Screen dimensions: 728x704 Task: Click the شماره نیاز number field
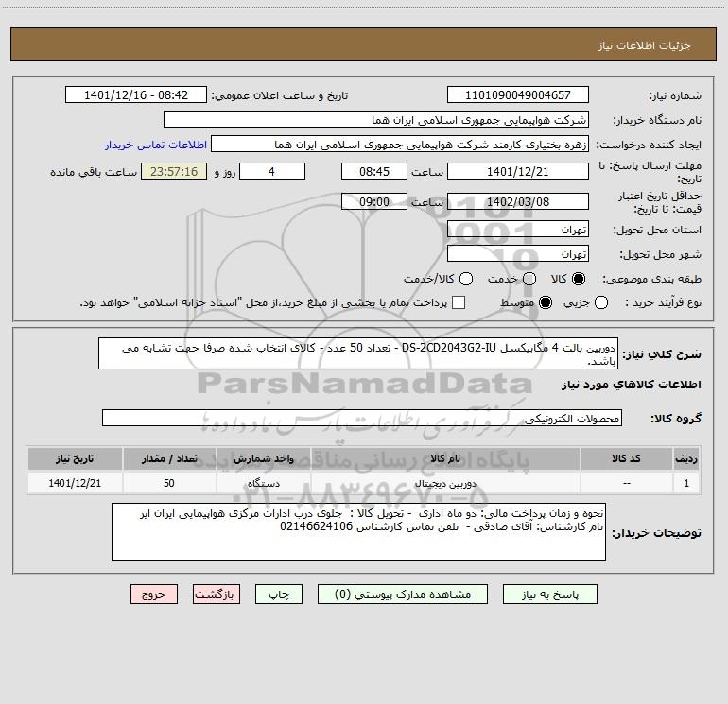(517, 95)
